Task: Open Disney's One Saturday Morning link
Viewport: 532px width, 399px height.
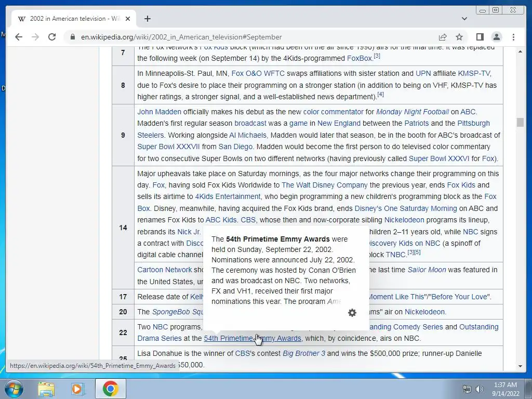Action: click(405, 208)
